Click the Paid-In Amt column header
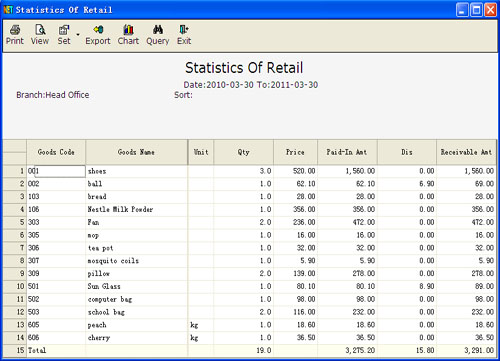 (x=347, y=152)
